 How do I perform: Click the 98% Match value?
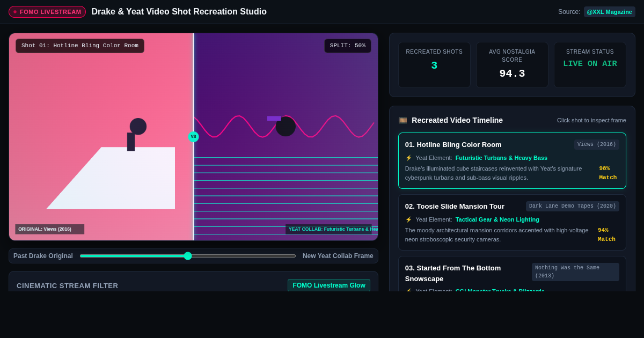coord(608,173)
